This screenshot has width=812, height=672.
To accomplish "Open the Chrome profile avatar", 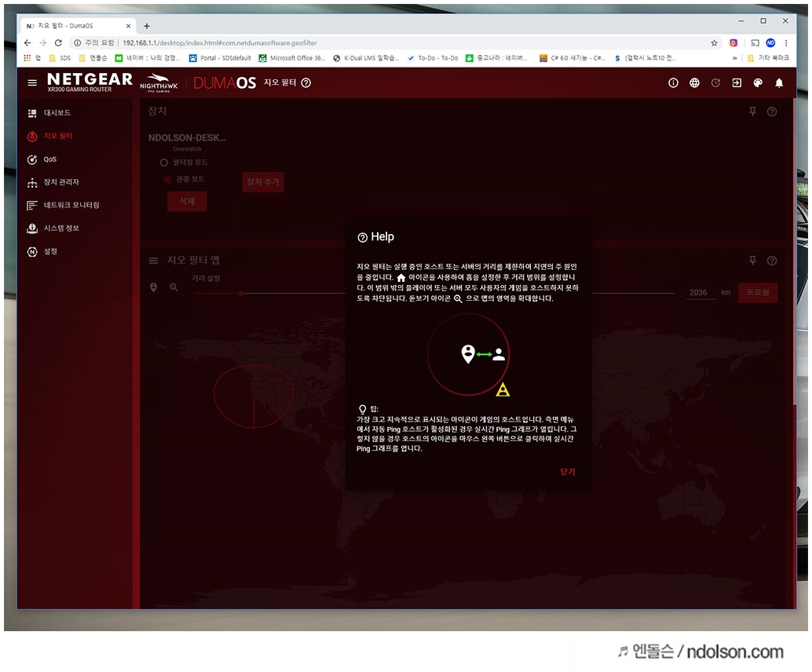I will coord(770,43).
